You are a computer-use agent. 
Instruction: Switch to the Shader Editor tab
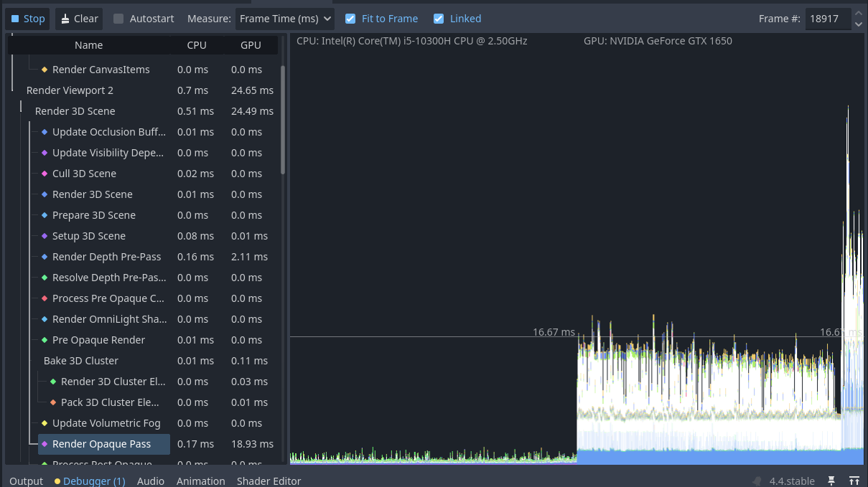(269, 481)
